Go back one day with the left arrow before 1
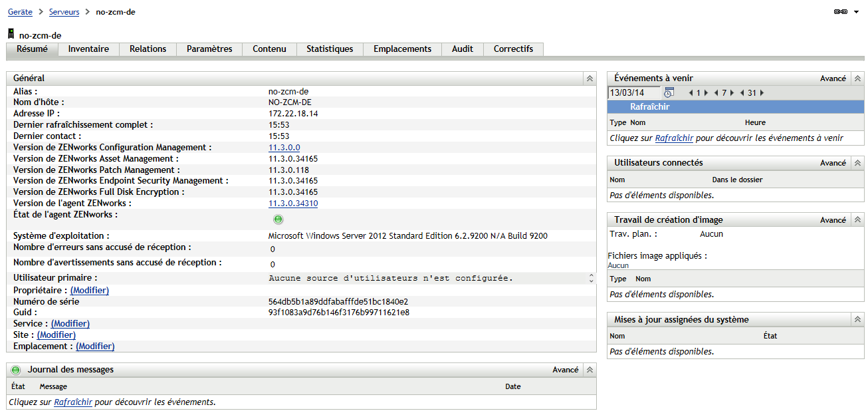Viewport: 868px width, 413px height. coord(691,93)
